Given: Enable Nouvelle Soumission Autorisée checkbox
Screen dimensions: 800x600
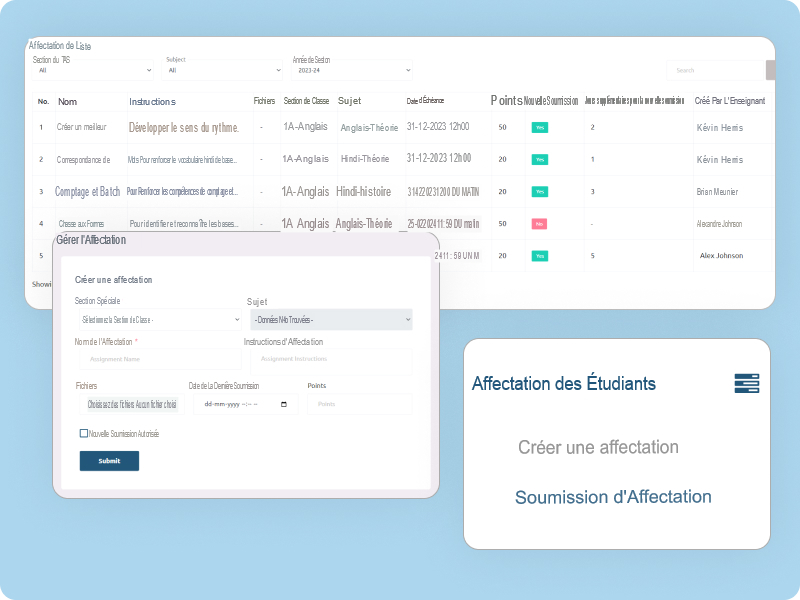Looking at the screenshot, I should [83, 434].
